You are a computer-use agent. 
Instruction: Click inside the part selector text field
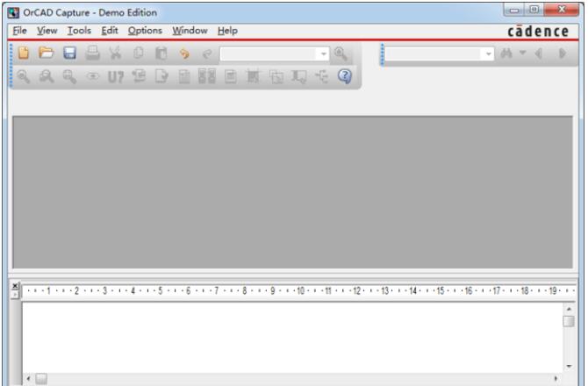coord(269,54)
